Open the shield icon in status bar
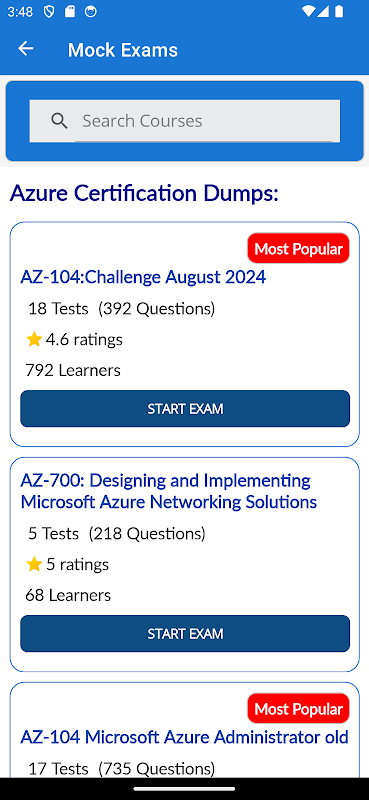Screen dimensions: 369x800 [x=48, y=12]
